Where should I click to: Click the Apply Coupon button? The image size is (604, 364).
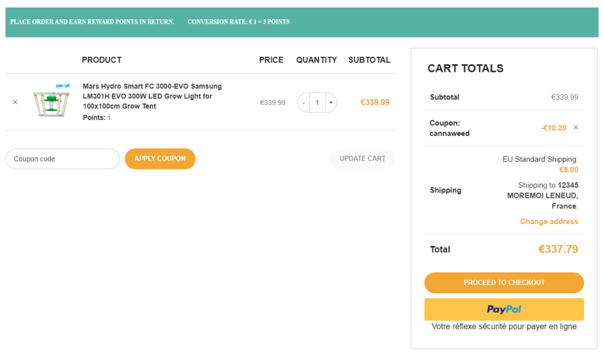tap(160, 159)
